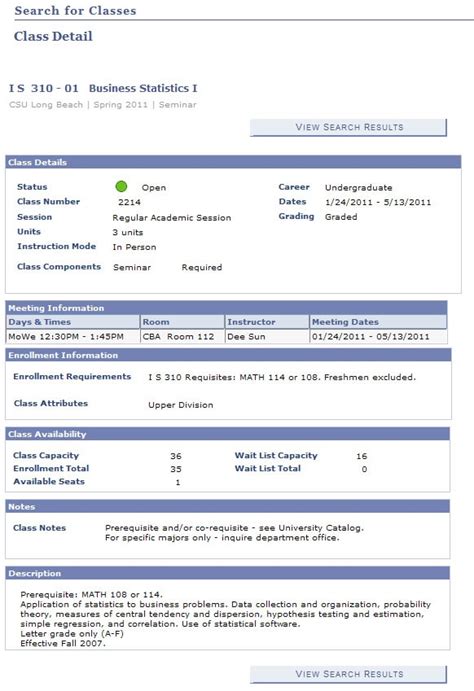Viewport: 474px width, 691px height.
Task: Select the Class Details section header
Action: coord(233,162)
